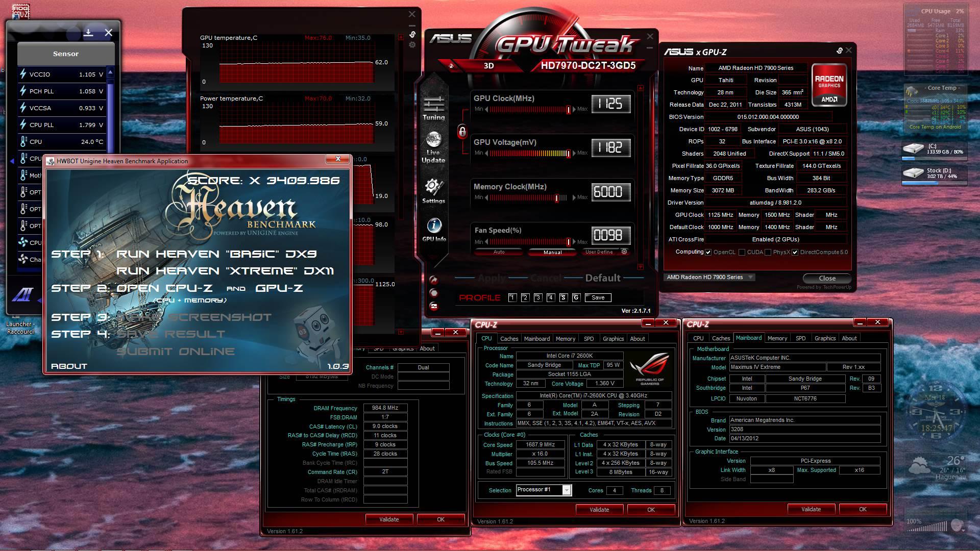The width and height of the screenshot is (980, 551).
Task: Click Close button in ASUS GPU-Z
Action: [x=827, y=279]
